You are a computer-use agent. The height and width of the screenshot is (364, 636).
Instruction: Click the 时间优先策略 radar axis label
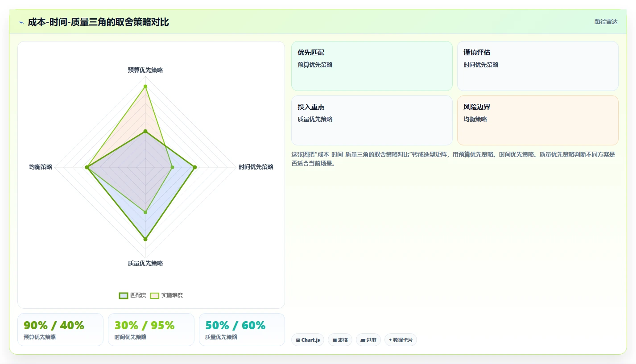(x=256, y=167)
